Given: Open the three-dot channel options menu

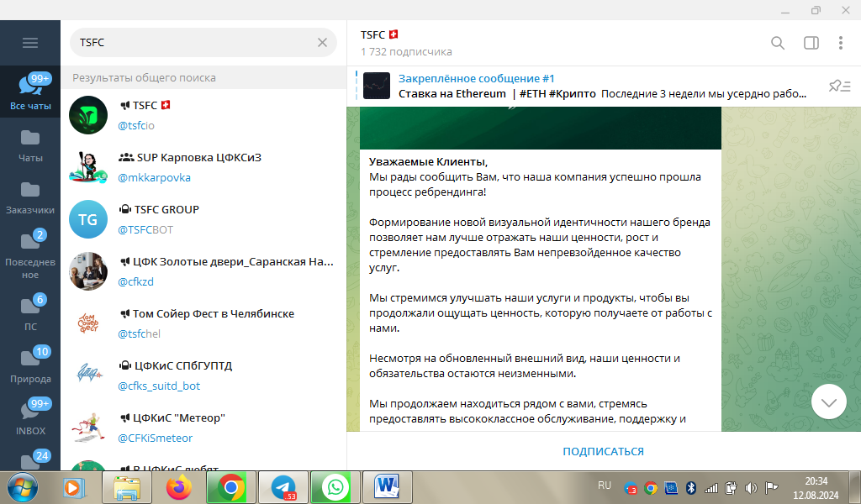Looking at the screenshot, I should 841,43.
